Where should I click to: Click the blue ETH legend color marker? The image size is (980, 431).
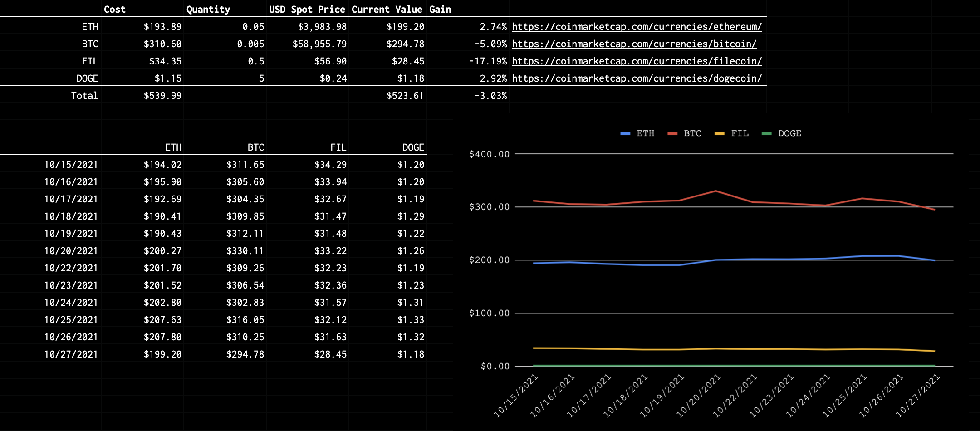point(625,133)
